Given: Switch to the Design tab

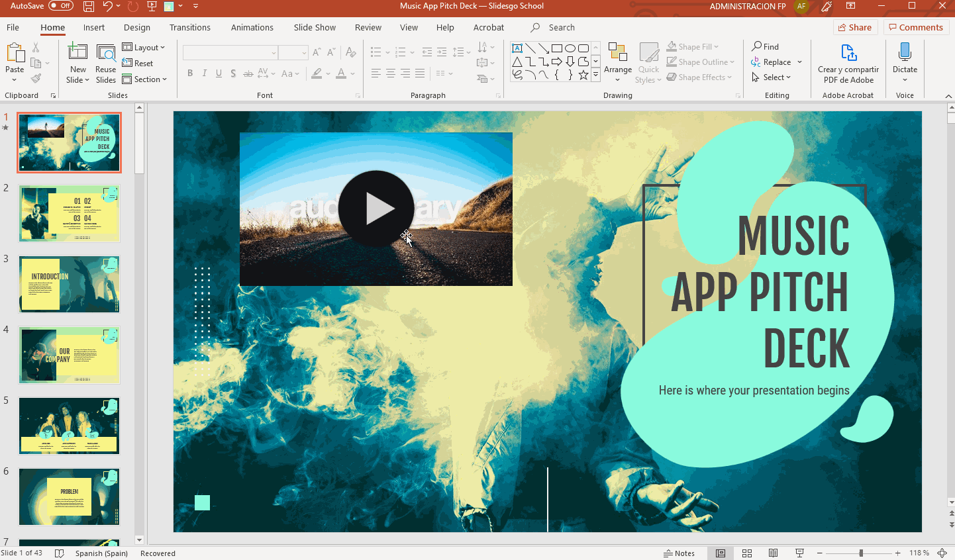Looking at the screenshot, I should coord(137,28).
